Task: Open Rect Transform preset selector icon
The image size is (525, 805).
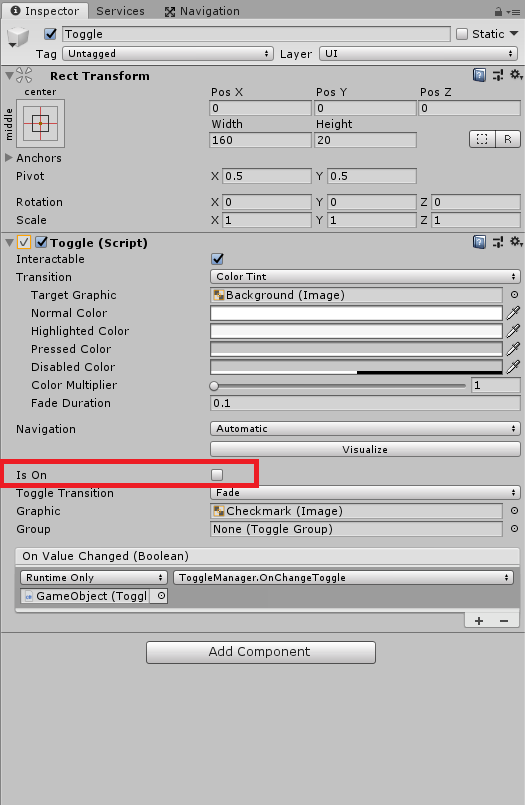Action: pyautogui.click(x=498, y=75)
